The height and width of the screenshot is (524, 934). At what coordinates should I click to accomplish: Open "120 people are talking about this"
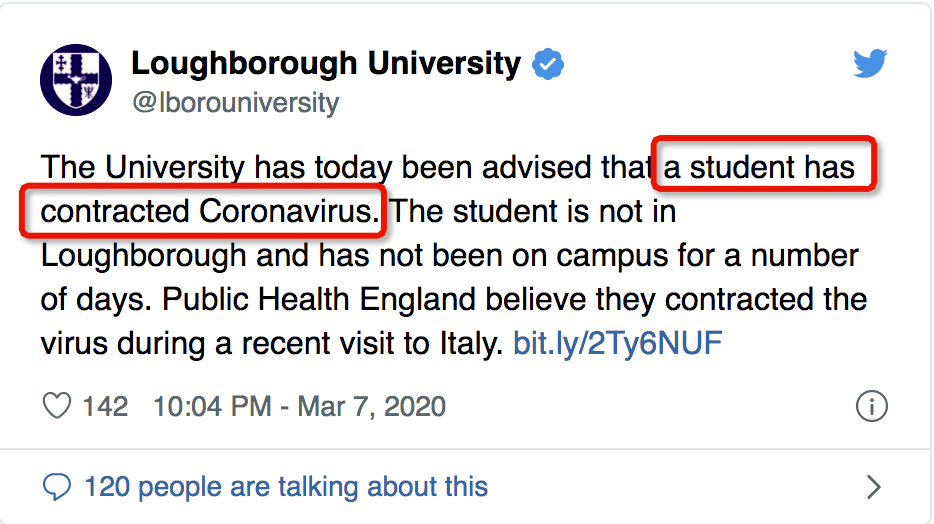[286, 486]
